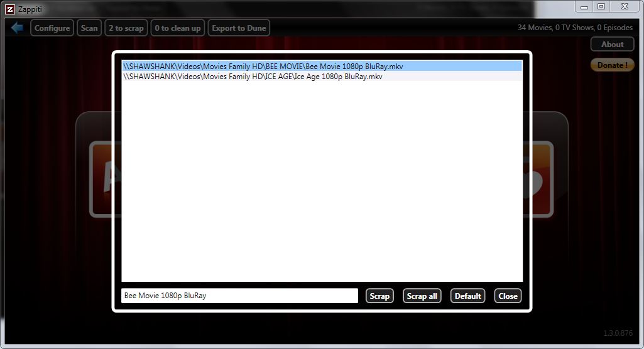Viewport: 644px width, 349px height.
Task: Select the Bee Movie 1080p BluRay.mkv row
Action: coord(322,67)
